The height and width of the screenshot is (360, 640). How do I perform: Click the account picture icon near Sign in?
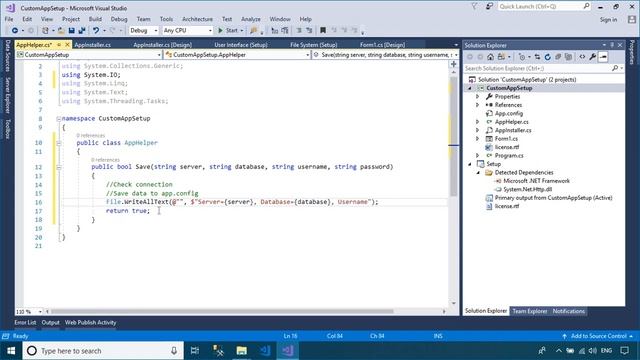point(632,19)
